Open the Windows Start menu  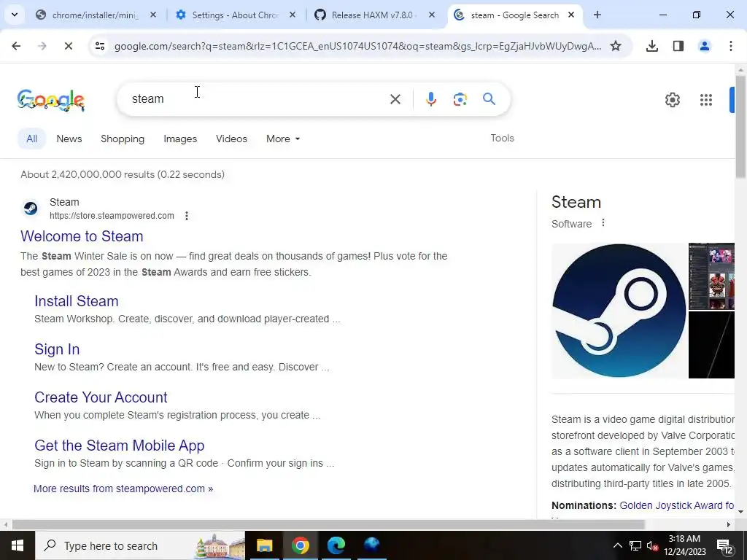click(18, 545)
